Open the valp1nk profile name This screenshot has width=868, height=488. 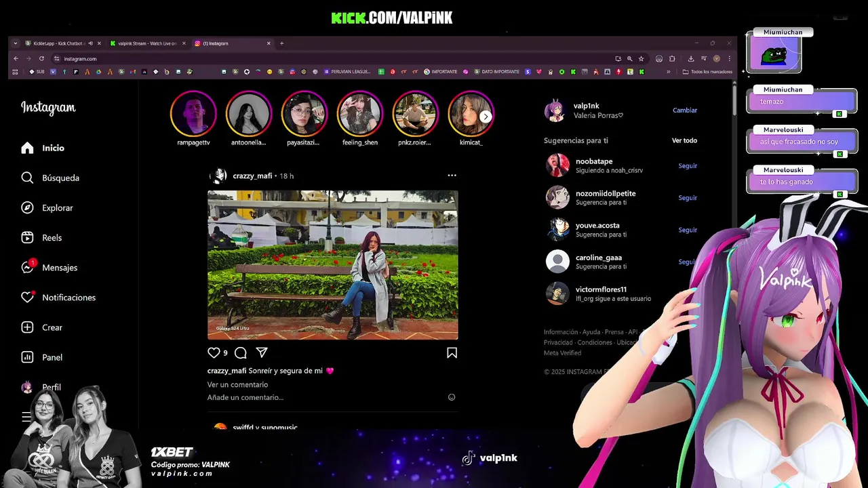(x=587, y=106)
